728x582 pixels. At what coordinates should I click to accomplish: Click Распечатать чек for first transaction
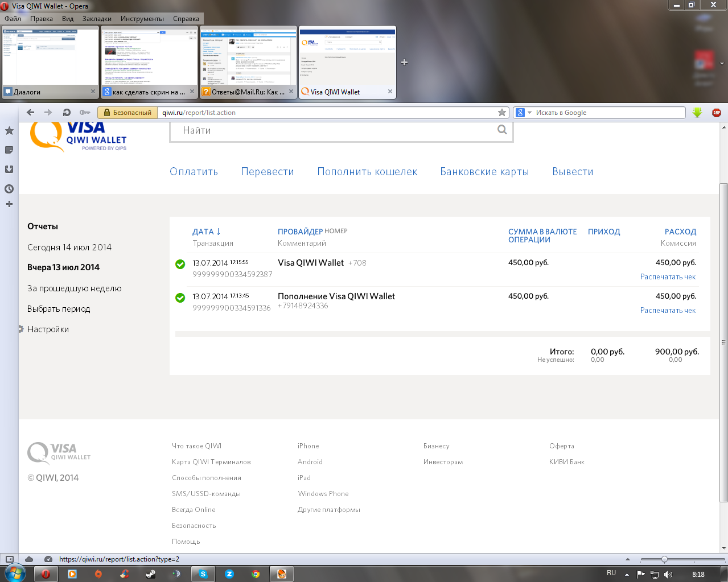tap(668, 277)
